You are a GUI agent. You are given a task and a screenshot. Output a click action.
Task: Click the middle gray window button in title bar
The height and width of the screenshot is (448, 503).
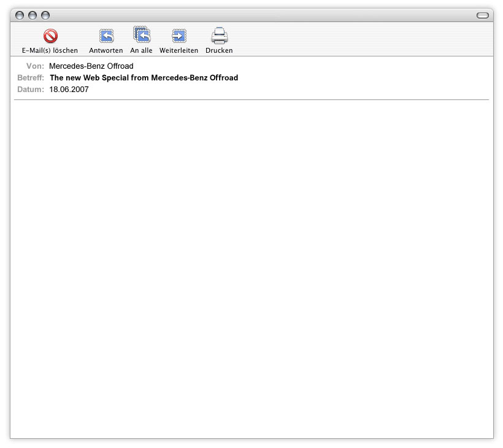coord(33,15)
